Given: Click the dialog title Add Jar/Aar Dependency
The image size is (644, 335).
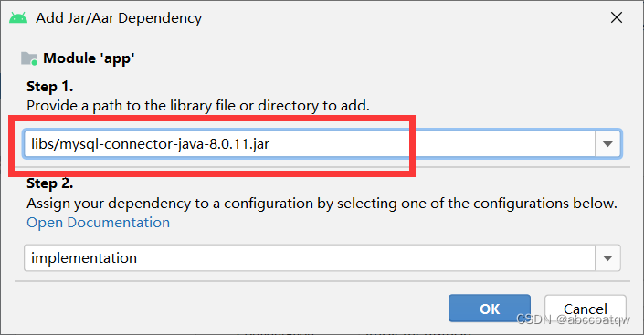Looking at the screenshot, I should (x=119, y=18).
